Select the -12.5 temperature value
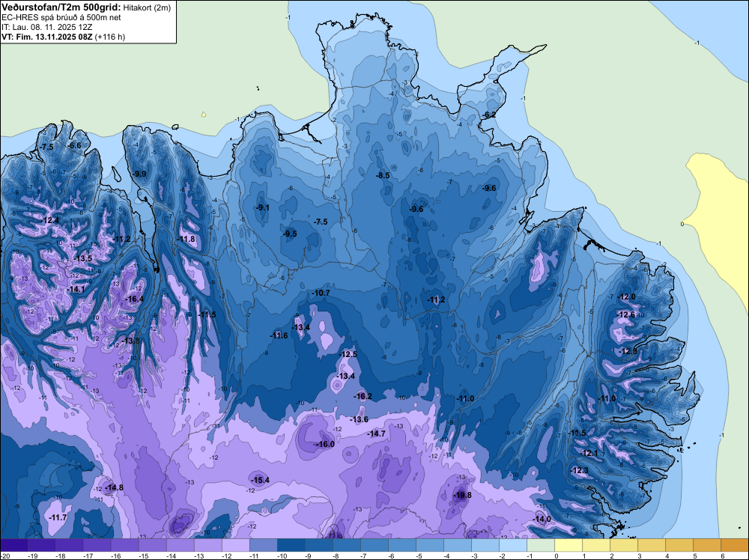 (x=348, y=354)
